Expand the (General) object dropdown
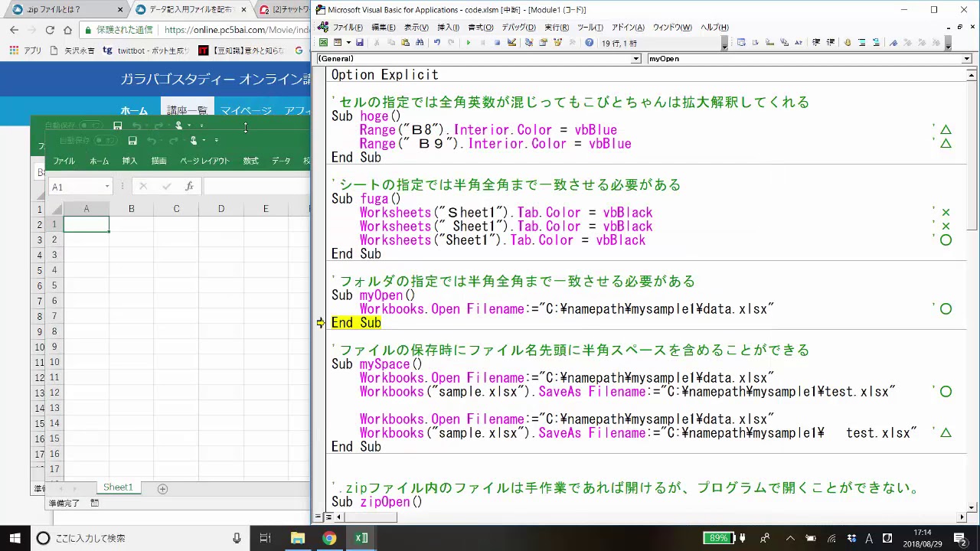Screen dimensions: 980x551 click(635, 59)
